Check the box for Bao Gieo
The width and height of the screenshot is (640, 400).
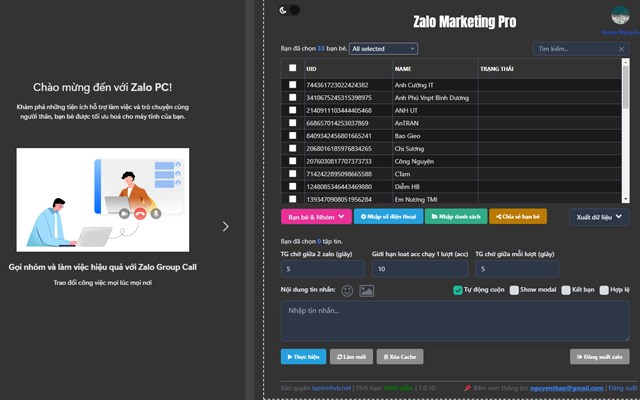click(293, 135)
